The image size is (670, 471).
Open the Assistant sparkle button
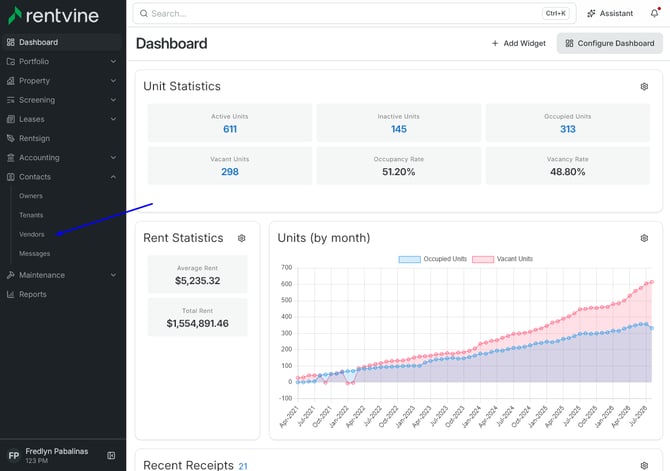610,13
